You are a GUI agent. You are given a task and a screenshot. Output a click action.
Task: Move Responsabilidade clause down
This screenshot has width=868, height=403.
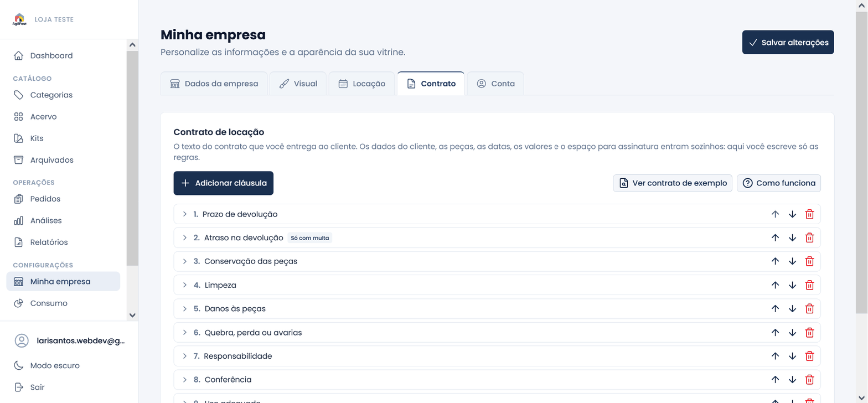792,356
